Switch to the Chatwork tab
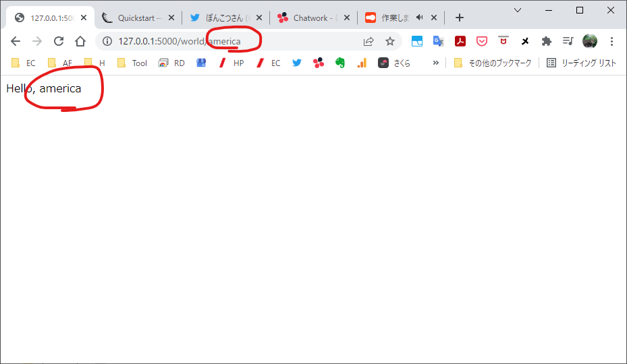The image size is (627, 364). click(x=309, y=18)
